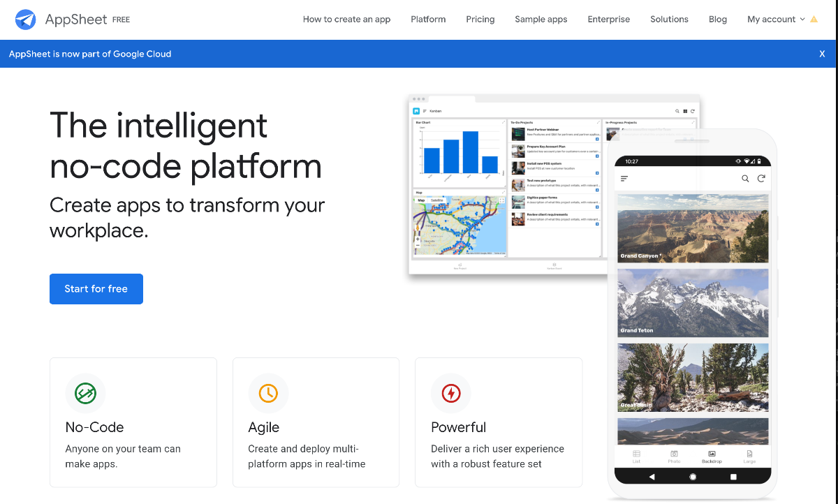Screen dimensions: 838x504
Task: Open the hamburger menu in the phone app
Action: click(624, 179)
